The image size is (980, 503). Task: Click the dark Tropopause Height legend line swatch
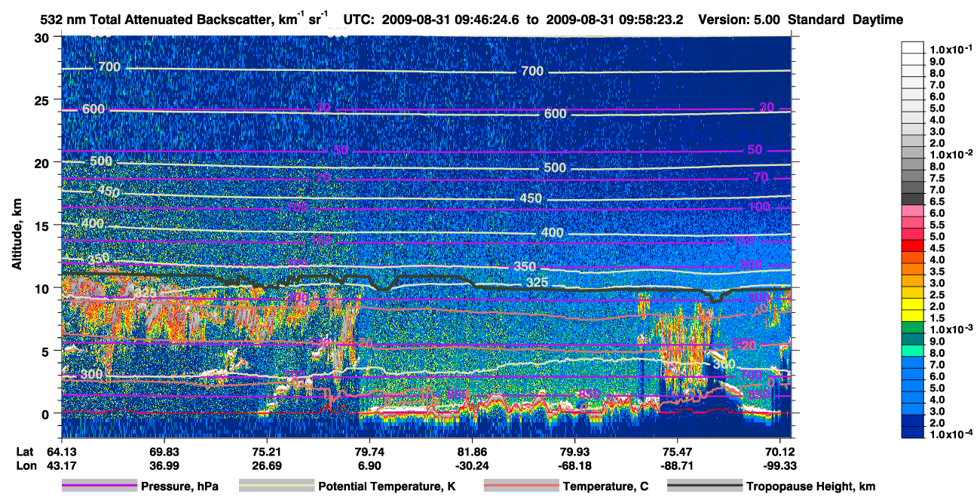704,486
